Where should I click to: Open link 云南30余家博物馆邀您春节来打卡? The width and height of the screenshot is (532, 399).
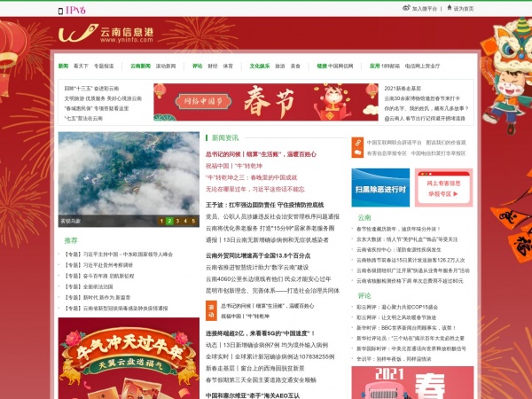(422, 98)
